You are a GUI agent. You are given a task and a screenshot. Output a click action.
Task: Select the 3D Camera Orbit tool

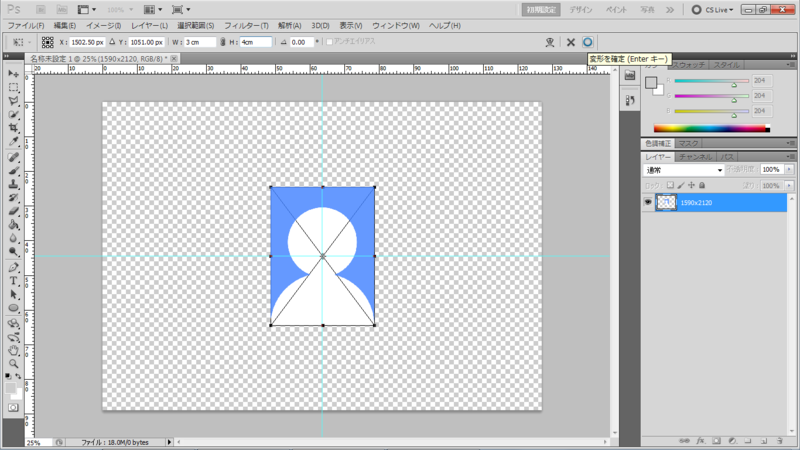13,337
